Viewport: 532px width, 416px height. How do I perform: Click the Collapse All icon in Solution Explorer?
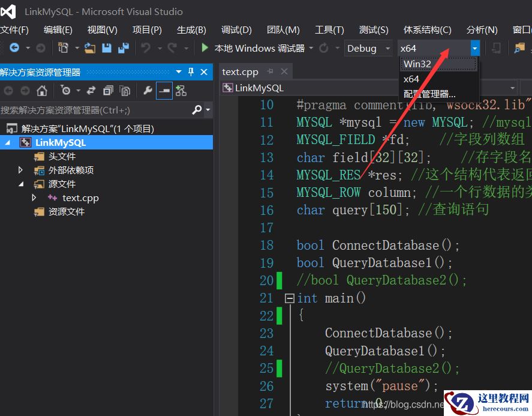pyautogui.click(x=108, y=91)
